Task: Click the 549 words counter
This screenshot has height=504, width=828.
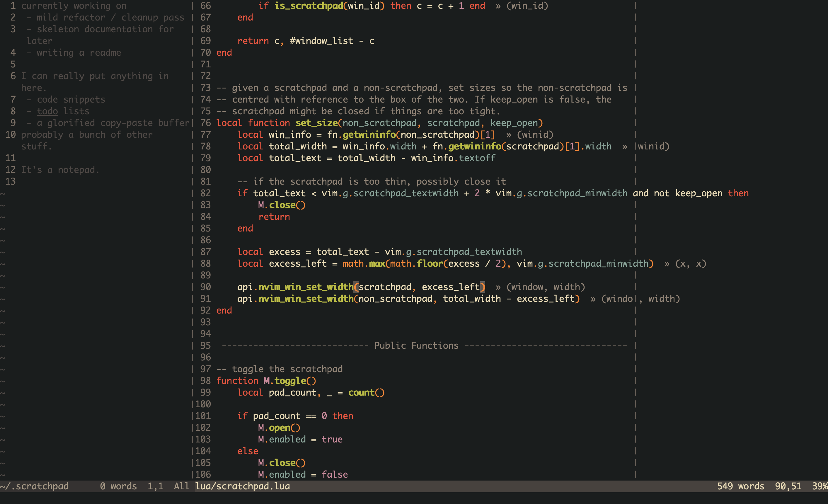Action: 740,486
